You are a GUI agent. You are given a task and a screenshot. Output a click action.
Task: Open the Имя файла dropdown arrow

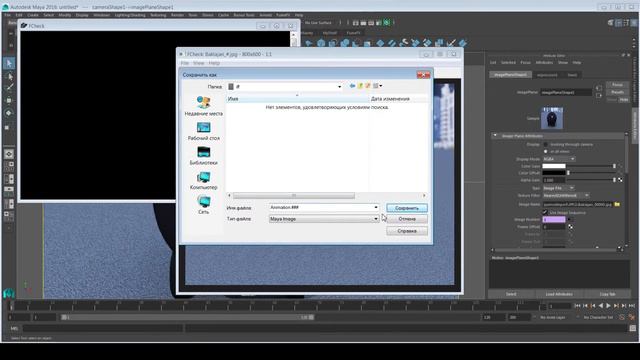point(376,207)
